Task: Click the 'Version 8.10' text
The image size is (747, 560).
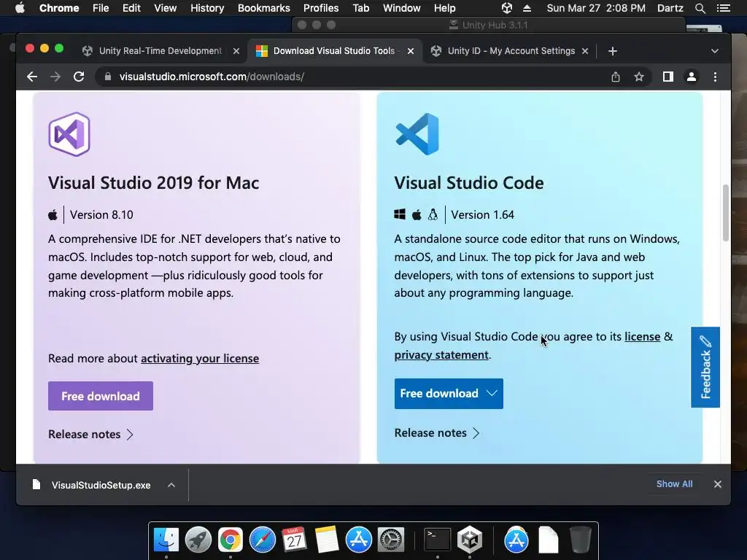Action: (101, 215)
